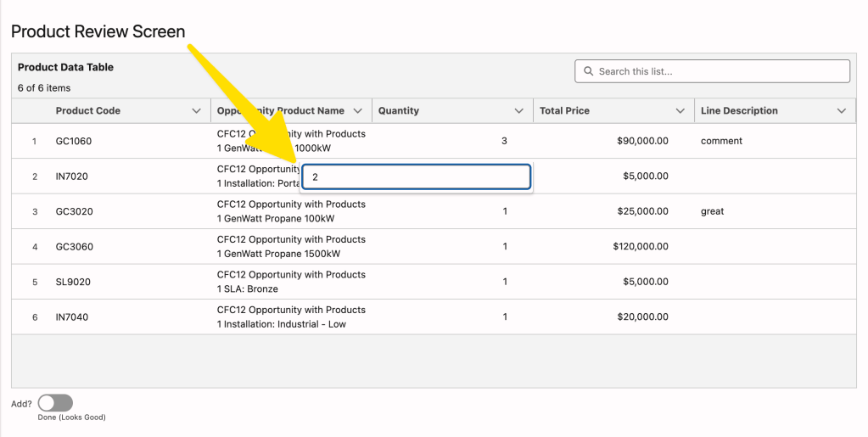
Task: Sort by Total Price header
Action: pyautogui.click(x=564, y=111)
